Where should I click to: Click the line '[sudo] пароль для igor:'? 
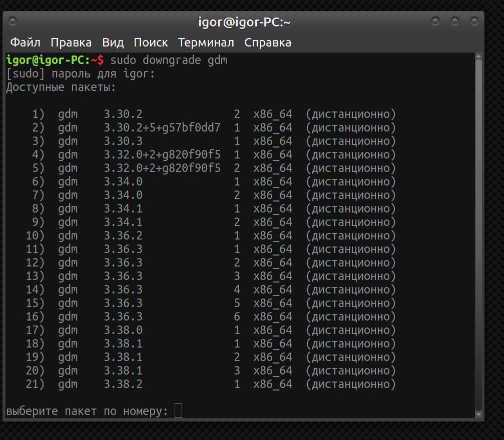(x=81, y=74)
